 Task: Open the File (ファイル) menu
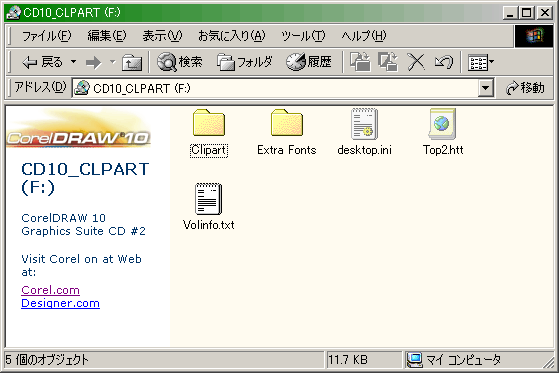click(46, 36)
